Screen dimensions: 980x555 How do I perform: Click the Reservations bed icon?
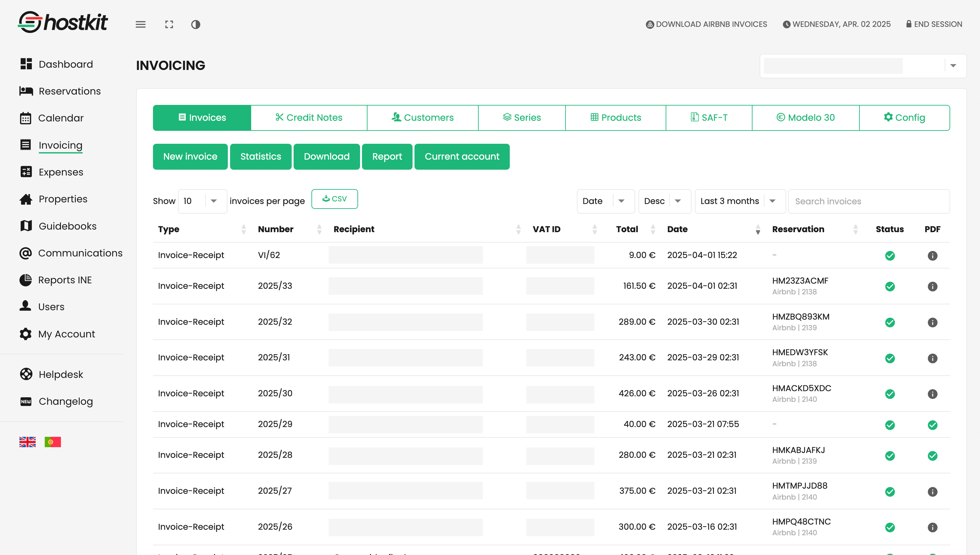click(x=26, y=91)
